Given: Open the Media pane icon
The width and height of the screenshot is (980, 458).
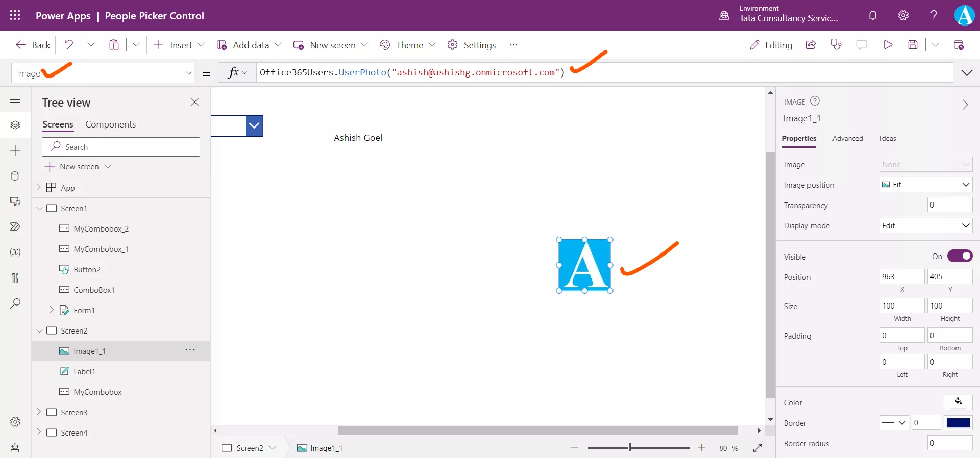Looking at the screenshot, I should click(x=15, y=201).
